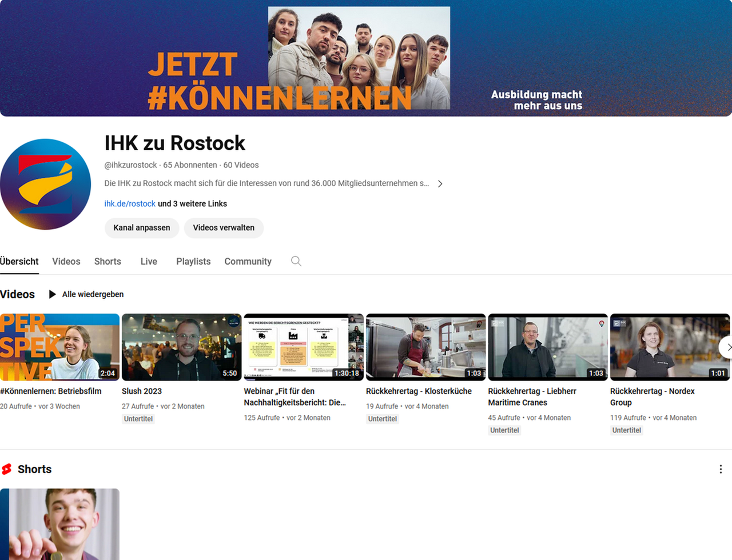This screenshot has height=560, width=732.
Task: Click the Videos verwalten button
Action: 224,227
